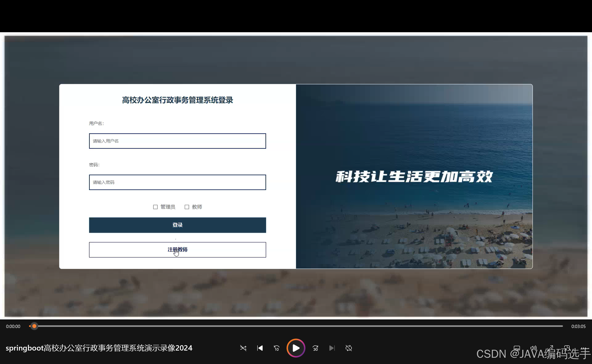Open the three-dot more options menu

584,348
